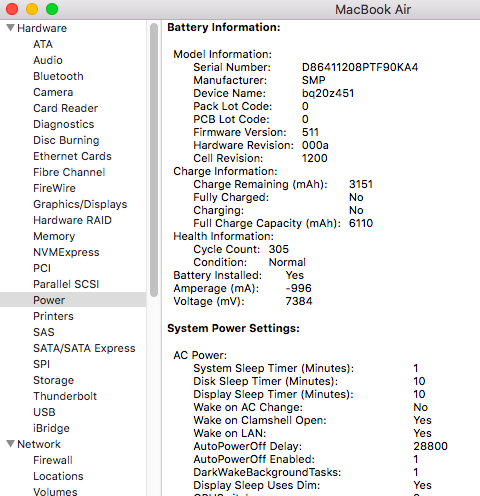Image resolution: width=480 pixels, height=496 pixels.
Task: Click the Firmware Version value 511
Action: [310, 132]
